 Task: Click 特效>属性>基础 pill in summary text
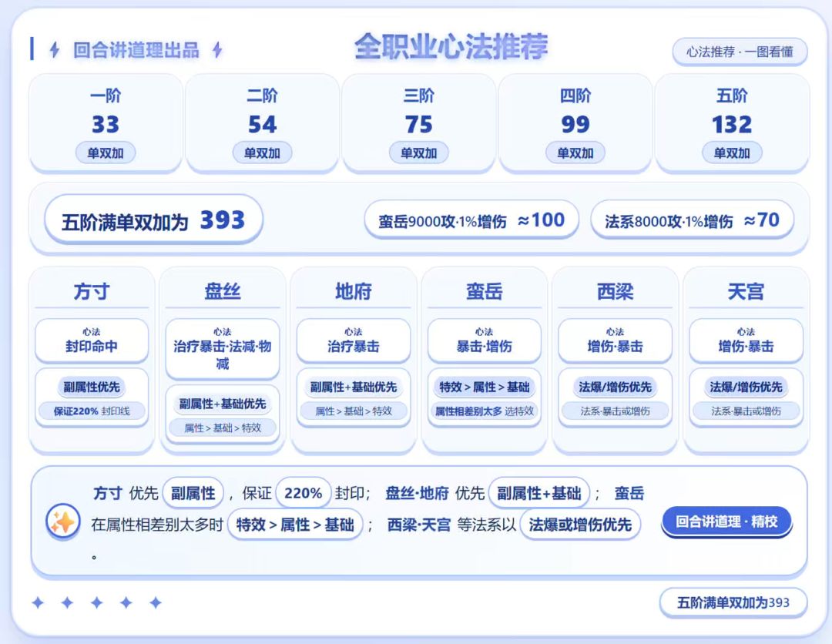295,525
